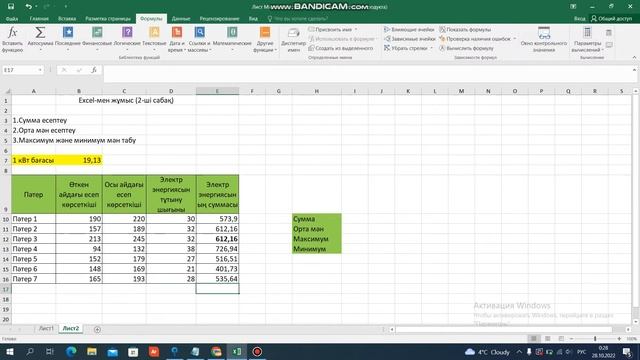Screen dimensions: 640x360
Task: Switch to the Review ribbon tab
Action: [219, 19]
